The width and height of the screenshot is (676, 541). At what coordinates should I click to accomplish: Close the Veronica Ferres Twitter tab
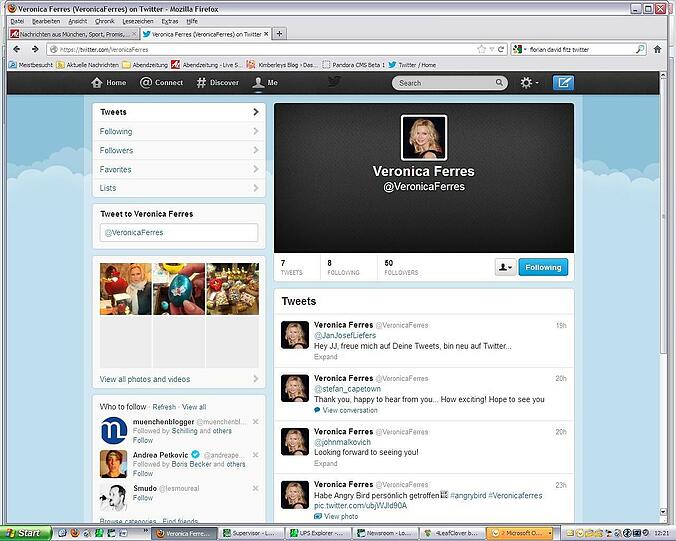pyautogui.click(x=266, y=34)
